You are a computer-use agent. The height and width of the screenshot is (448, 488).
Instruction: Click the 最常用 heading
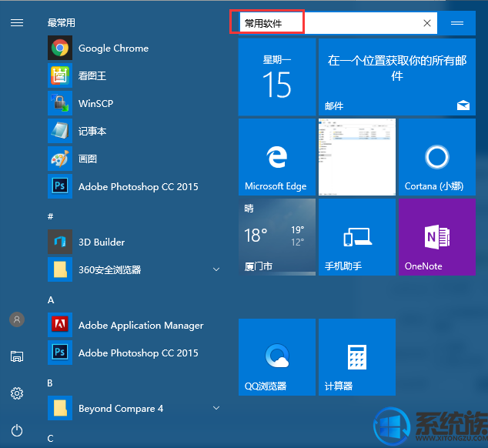[x=61, y=23]
